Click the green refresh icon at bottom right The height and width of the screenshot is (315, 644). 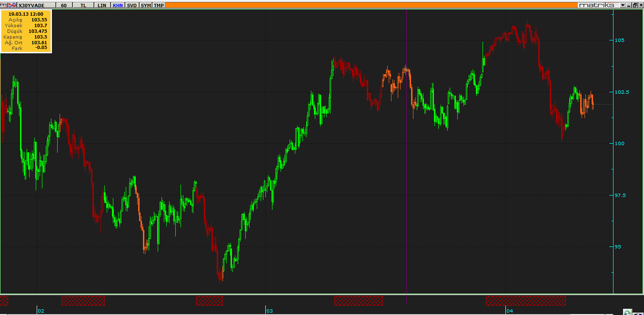(x=627, y=312)
